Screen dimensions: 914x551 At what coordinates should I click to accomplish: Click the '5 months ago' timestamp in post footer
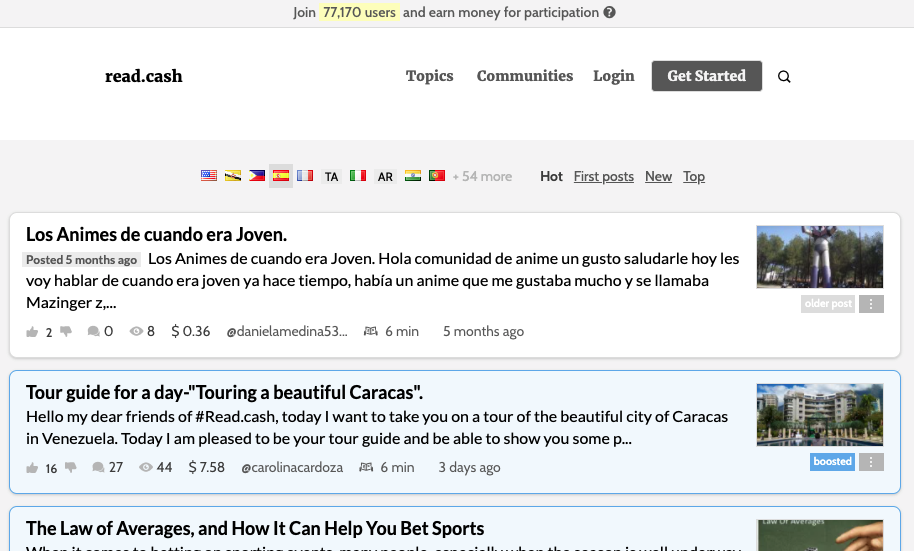pyautogui.click(x=483, y=331)
